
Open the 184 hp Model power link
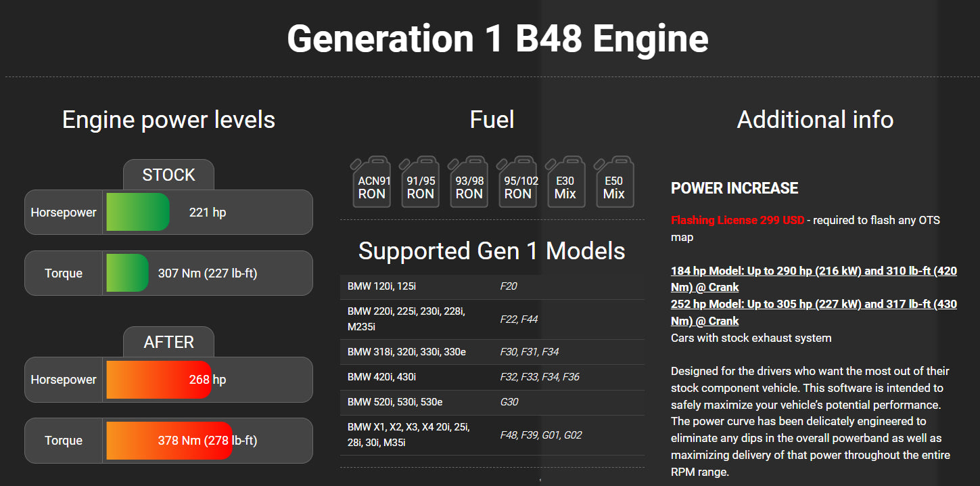coord(814,279)
